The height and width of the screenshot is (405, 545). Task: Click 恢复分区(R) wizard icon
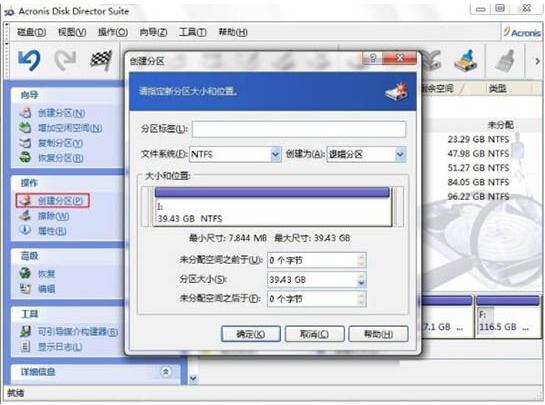click(x=25, y=157)
